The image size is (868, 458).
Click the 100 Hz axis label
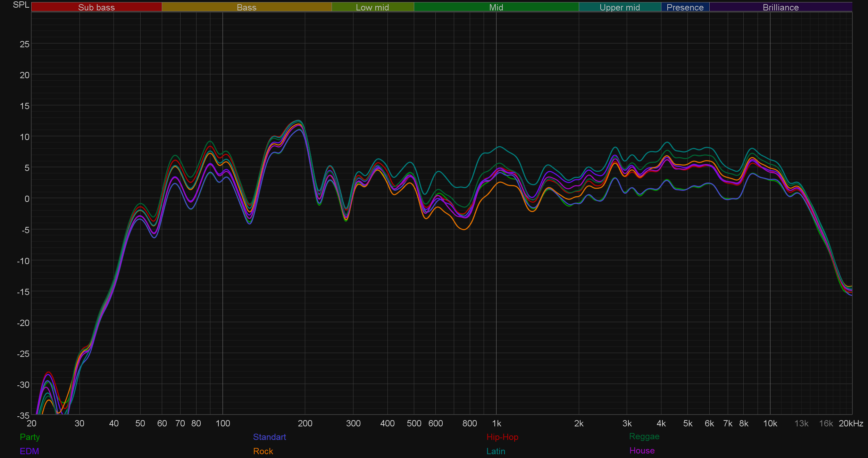pos(223,423)
